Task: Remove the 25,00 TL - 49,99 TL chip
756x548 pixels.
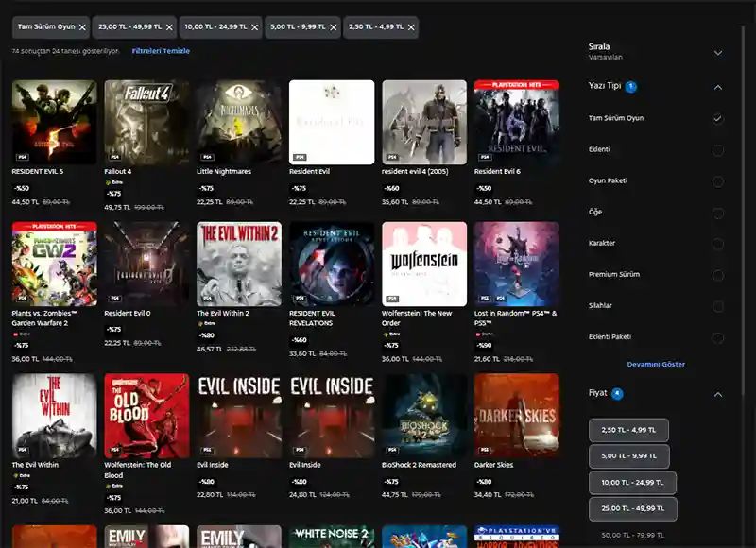Action: pos(169,27)
